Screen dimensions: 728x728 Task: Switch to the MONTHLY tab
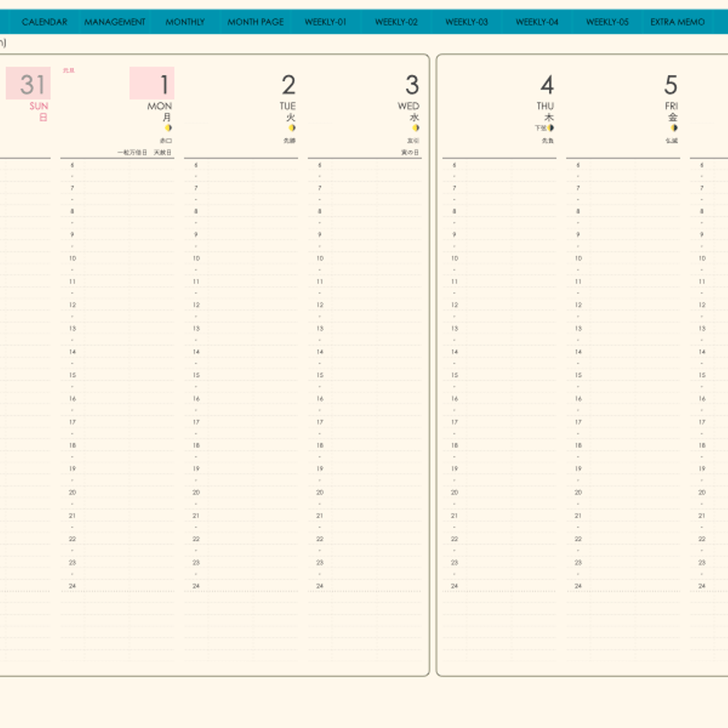click(185, 22)
